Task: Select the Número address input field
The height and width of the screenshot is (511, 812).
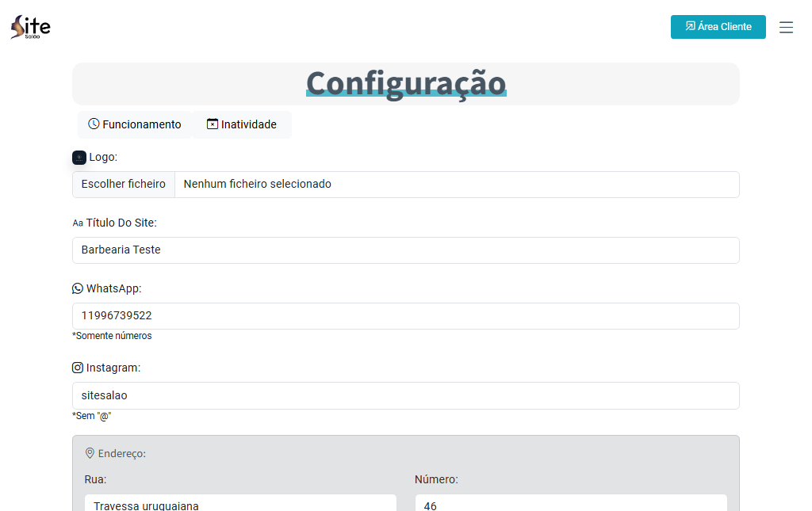Action: click(570, 504)
